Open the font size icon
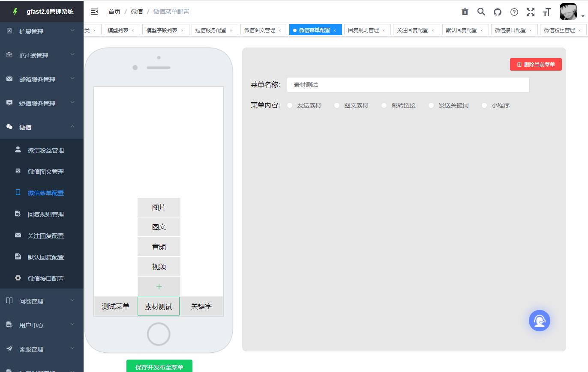588x372 pixels. 547,12
